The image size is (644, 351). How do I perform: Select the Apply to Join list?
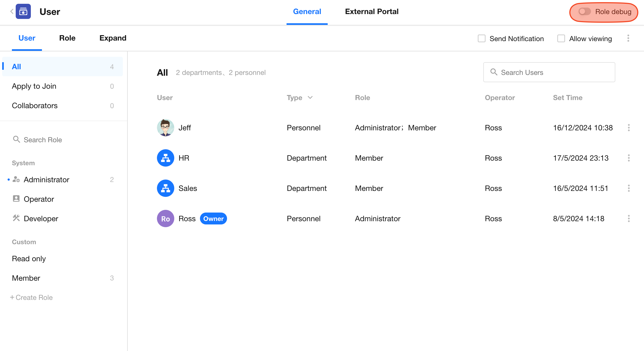click(x=34, y=86)
